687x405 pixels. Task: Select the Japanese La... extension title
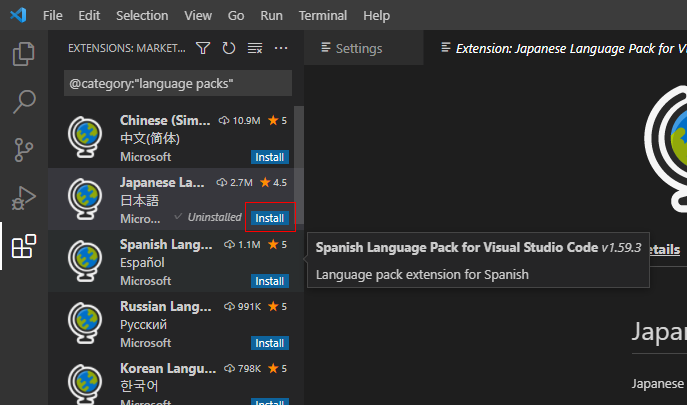(162, 182)
